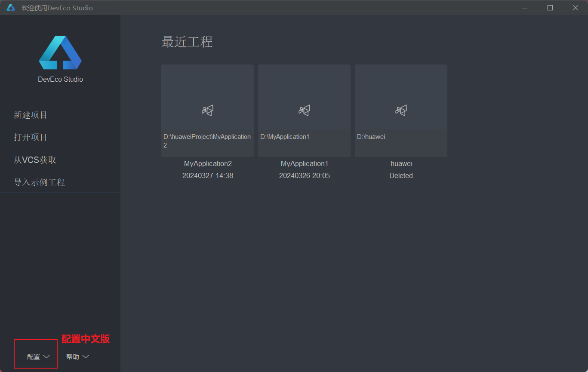Image resolution: width=588 pixels, height=372 pixels.
Task: Click project icon on huawei card
Action: pyautogui.click(x=401, y=111)
